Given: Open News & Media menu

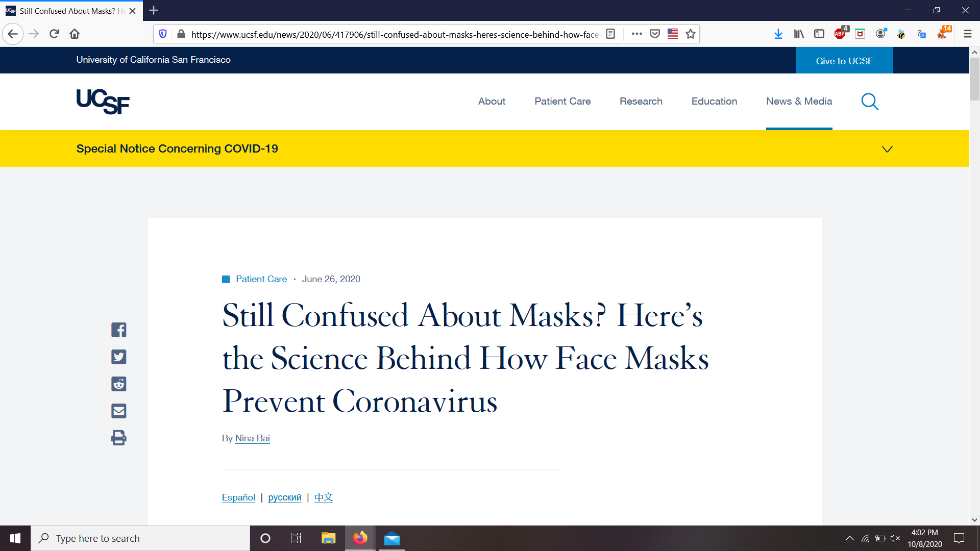Looking at the screenshot, I should (799, 102).
